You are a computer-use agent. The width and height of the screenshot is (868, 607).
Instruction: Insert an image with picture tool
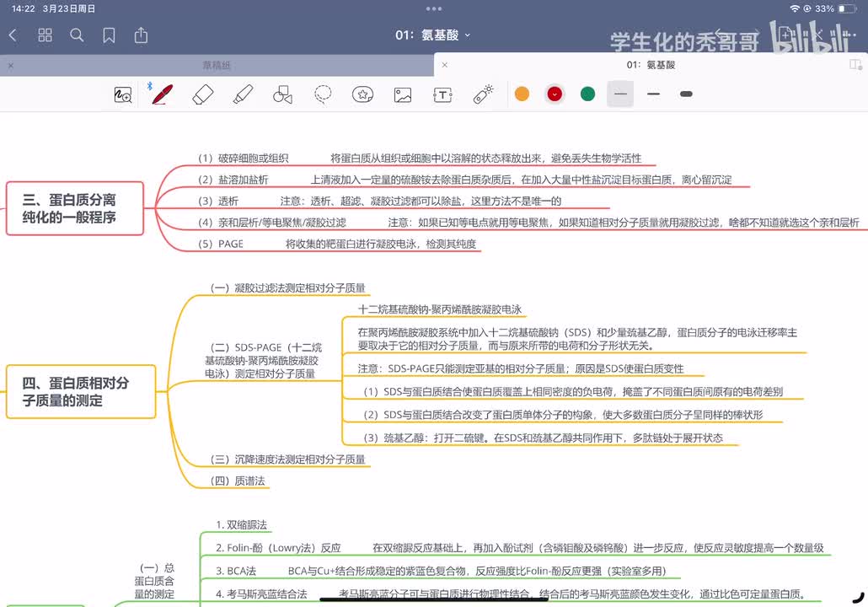pos(403,94)
